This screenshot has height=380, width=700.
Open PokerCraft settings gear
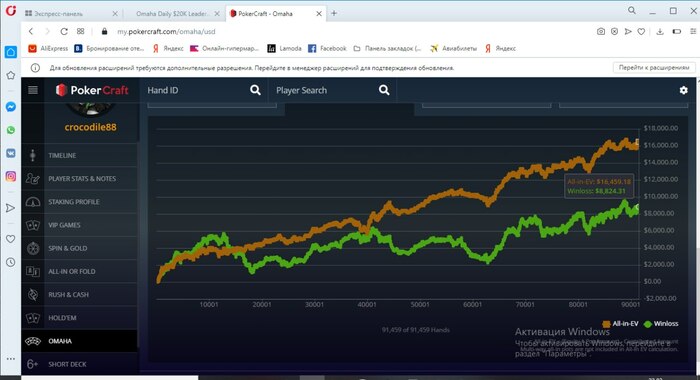683,90
